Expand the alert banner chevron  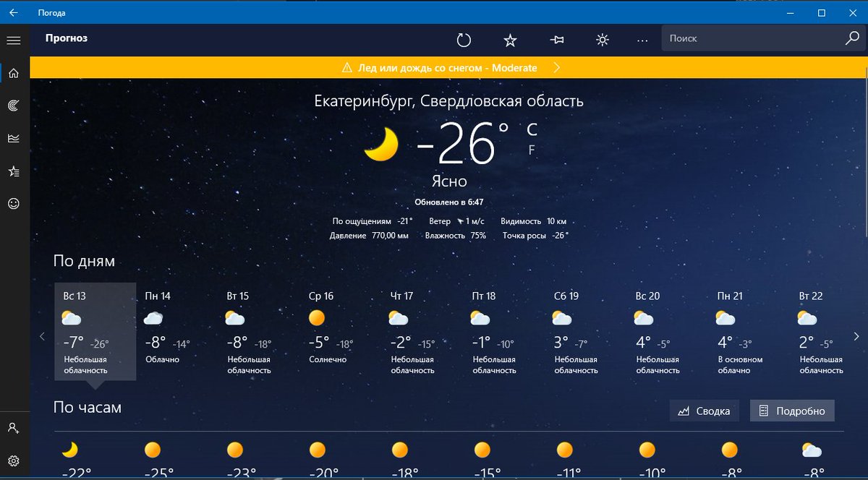tap(556, 68)
